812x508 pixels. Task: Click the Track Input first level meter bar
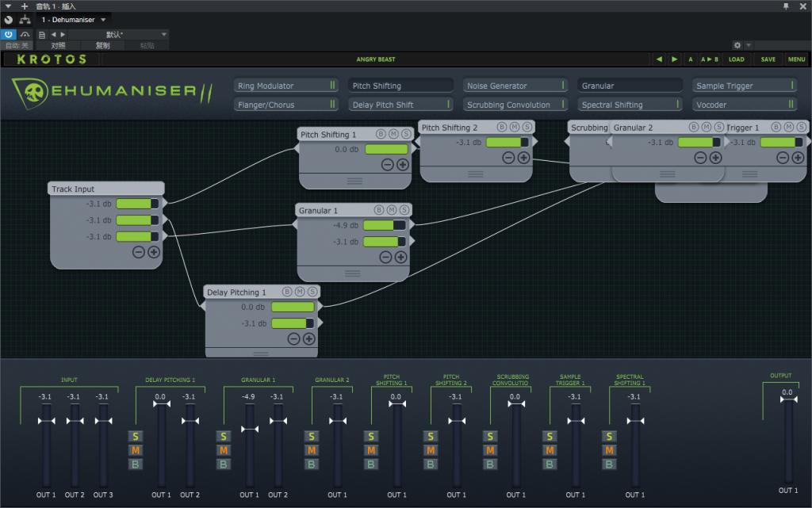coord(137,204)
